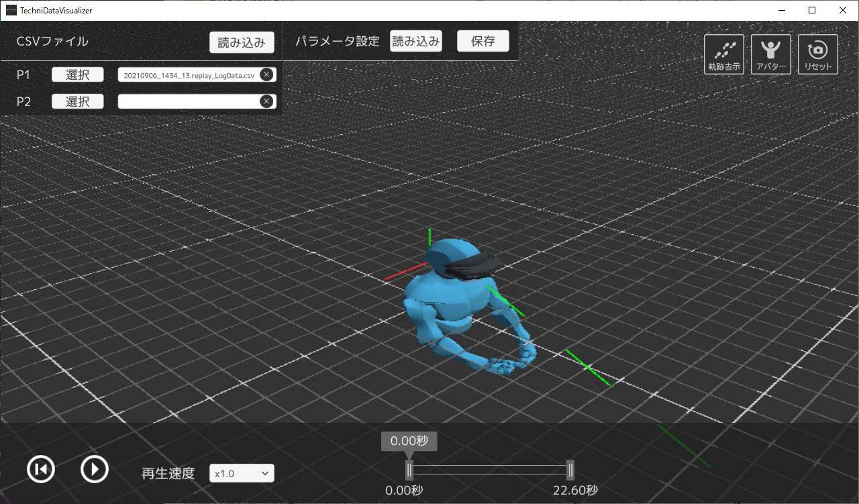The image size is (859, 504).
Task: Click the right handle at 22.60秒
Action: (570, 469)
